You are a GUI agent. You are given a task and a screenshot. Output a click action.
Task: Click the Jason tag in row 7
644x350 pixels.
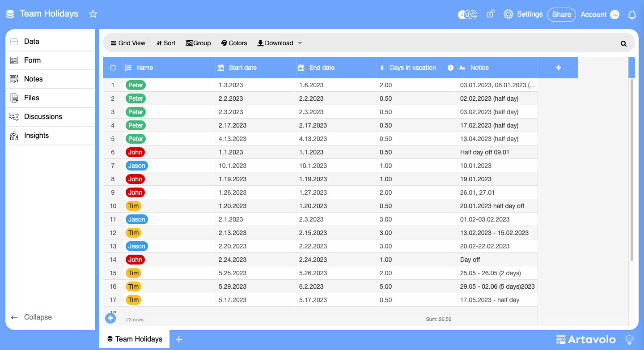(137, 166)
